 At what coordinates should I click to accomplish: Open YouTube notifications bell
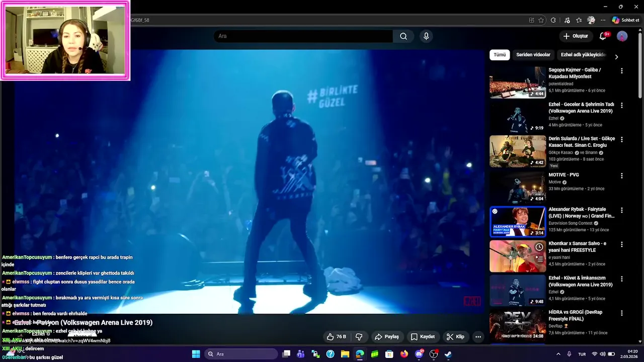click(x=603, y=36)
